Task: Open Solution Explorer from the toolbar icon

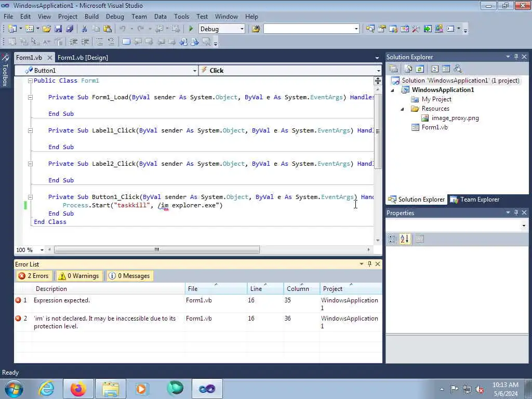Action: click(370, 29)
